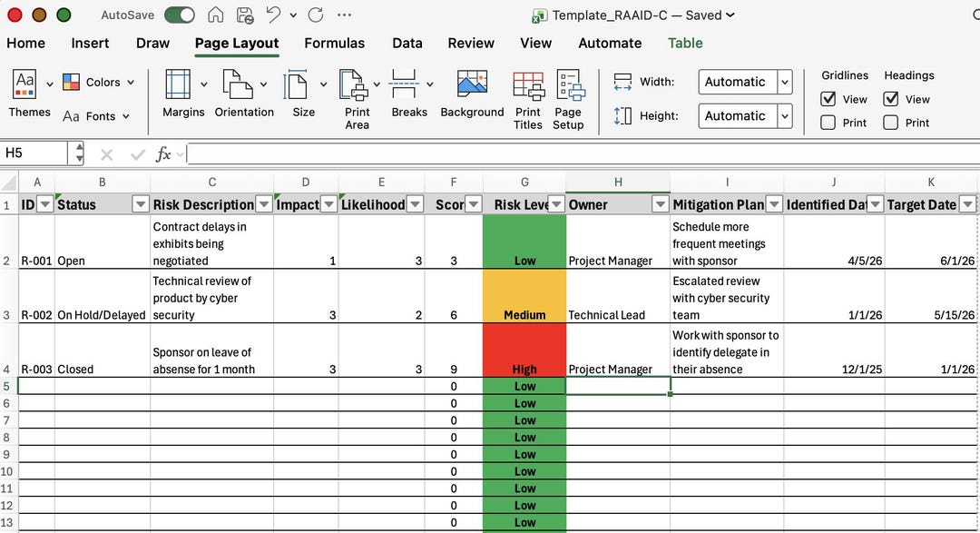The width and height of the screenshot is (980, 533).
Task: Click the Background image icon
Action: 472,84
